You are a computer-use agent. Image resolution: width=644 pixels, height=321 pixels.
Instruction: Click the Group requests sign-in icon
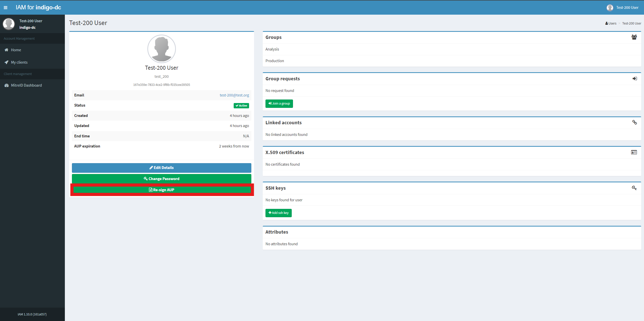pyautogui.click(x=634, y=79)
